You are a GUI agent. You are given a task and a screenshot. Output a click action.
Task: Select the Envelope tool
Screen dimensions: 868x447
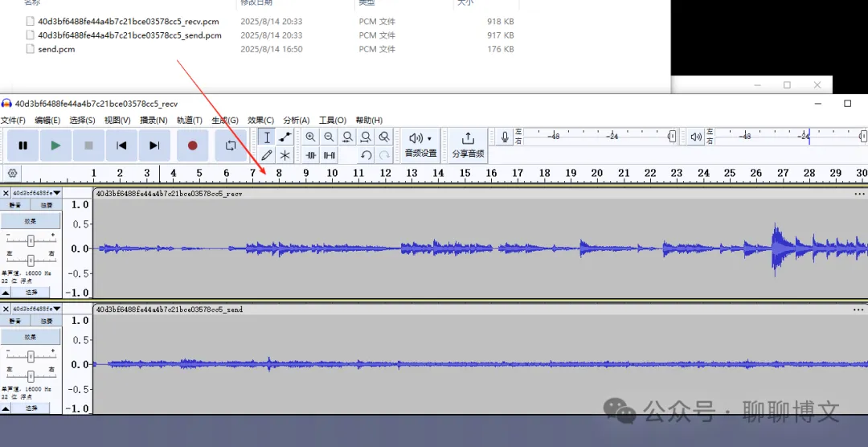click(285, 137)
